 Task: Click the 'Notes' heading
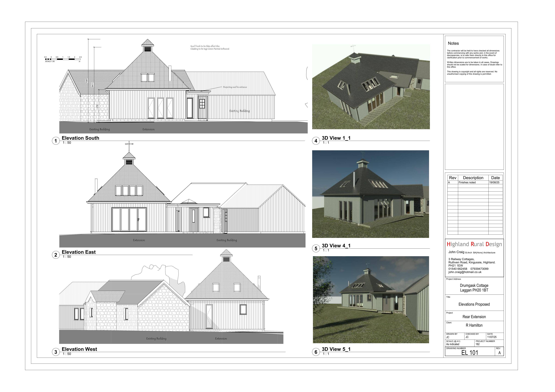point(453,43)
